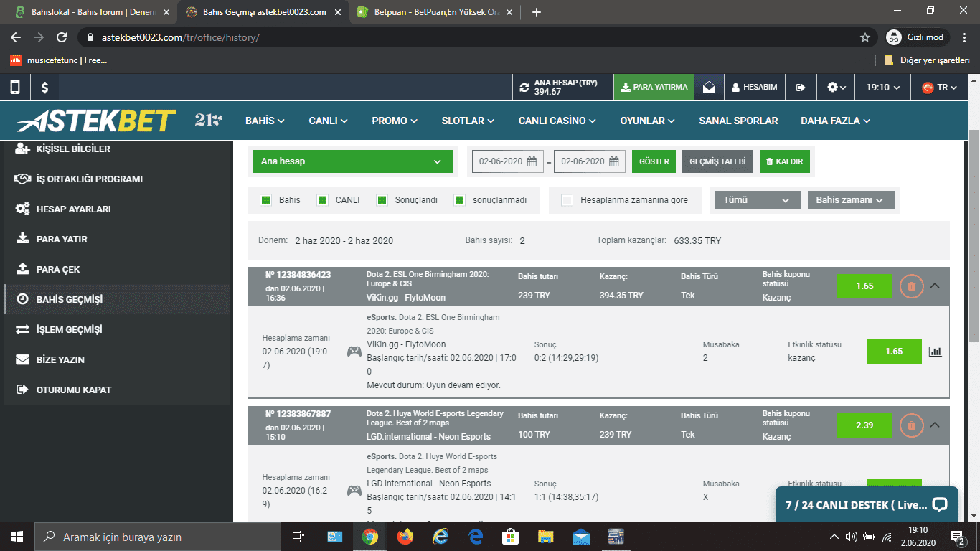Bookmark this page with star icon

pos(865,37)
